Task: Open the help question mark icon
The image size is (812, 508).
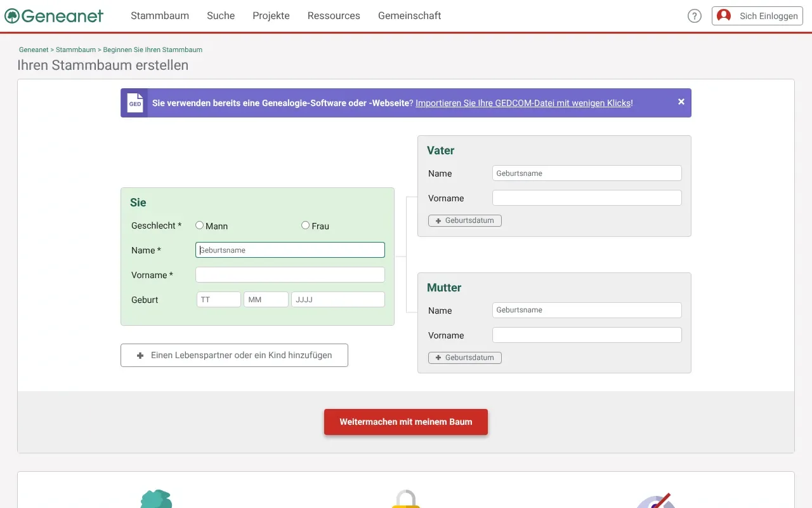Action: click(x=695, y=16)
